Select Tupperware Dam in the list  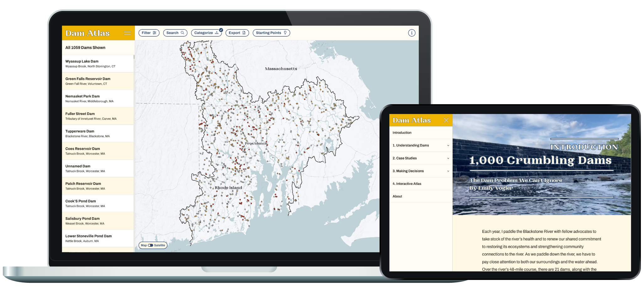pos(98,134)
